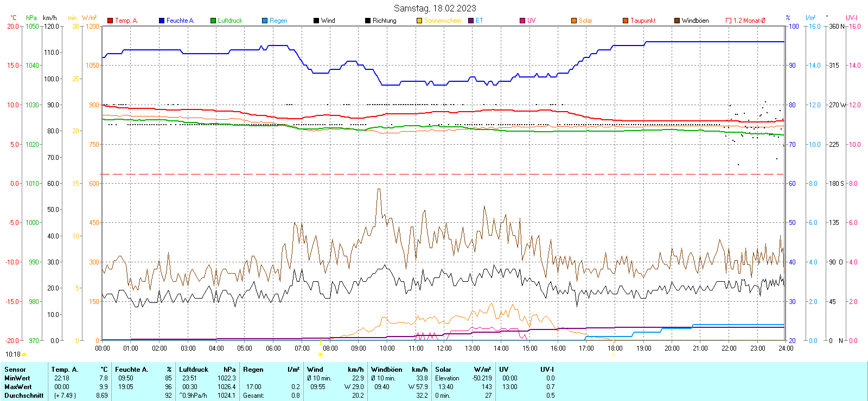Click the sunrise marker on time axis
This screenshot has height=401, width=868.
(x=320, y=354)
